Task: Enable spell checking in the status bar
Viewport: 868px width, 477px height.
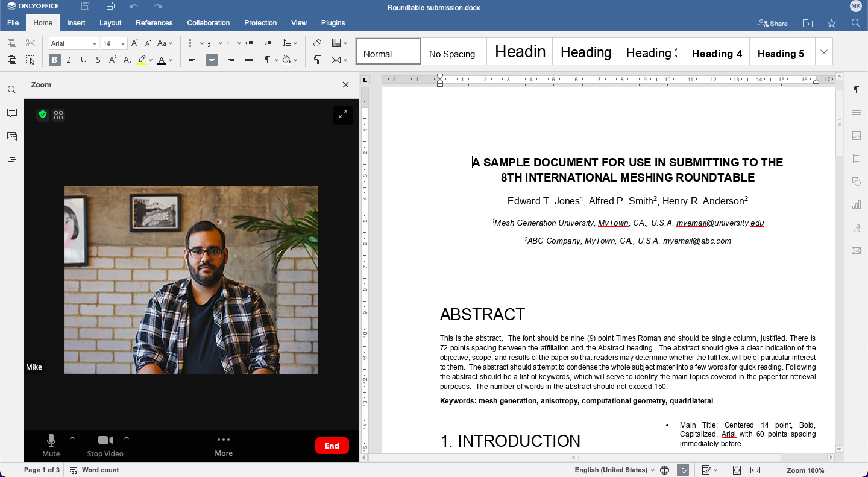Action: 682,470
